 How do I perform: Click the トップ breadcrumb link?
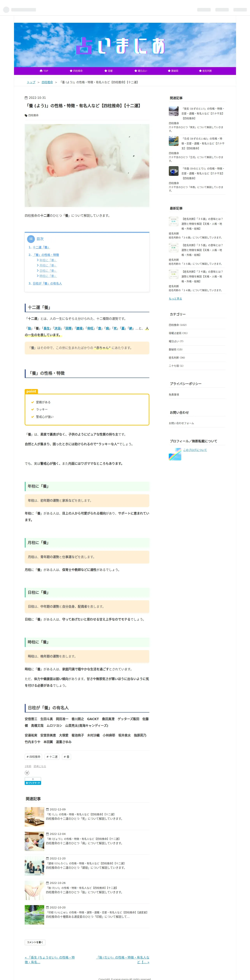pyautogui.click(x=31, y=82)
